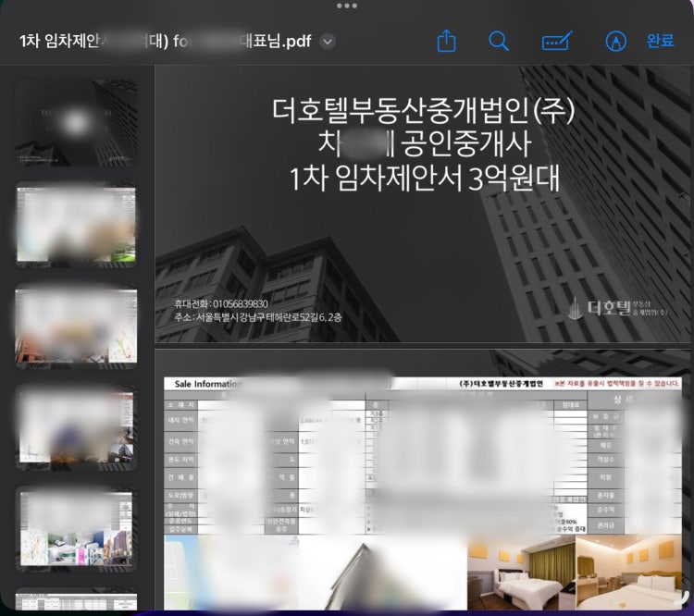The image size is (694, 616).
Task: Select the sixth partially visible page thumbnail
Action: (x=76, y=600)
